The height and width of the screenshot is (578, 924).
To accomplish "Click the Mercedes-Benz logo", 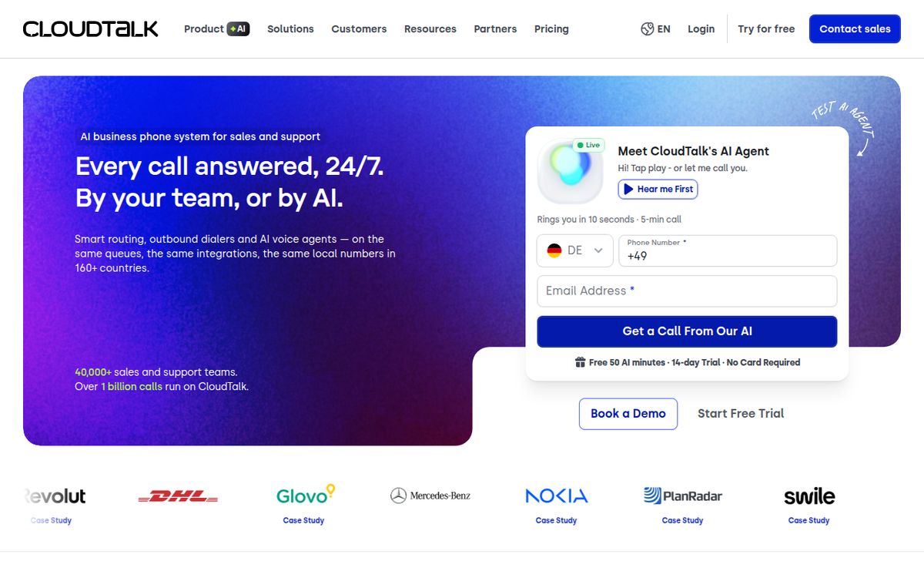I will pyautogui.click(x=430, y=496).
